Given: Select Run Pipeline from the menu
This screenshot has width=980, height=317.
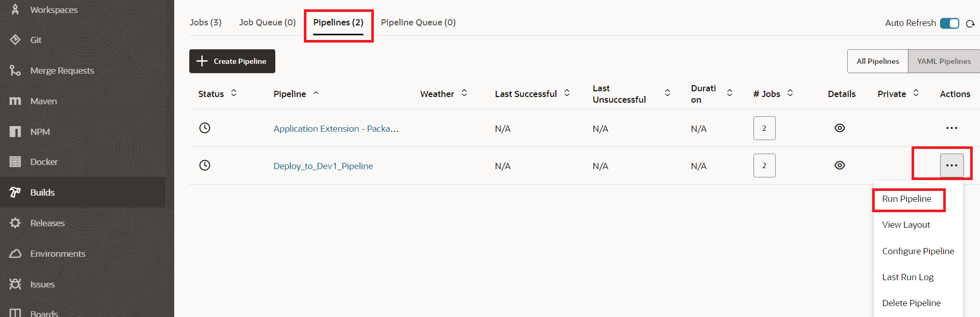Looking at the screenshot, I should 906,199.
